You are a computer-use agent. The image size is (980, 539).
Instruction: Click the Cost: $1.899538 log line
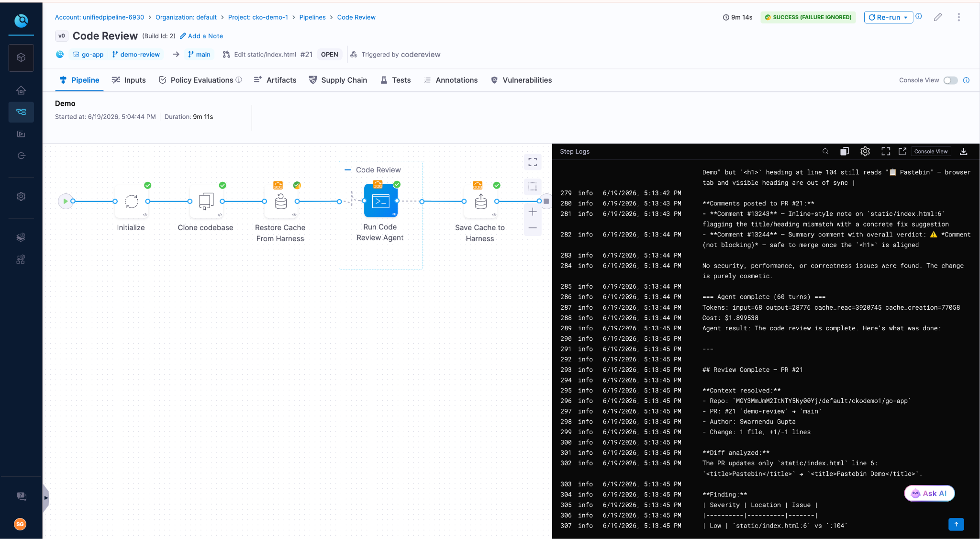[730, 318]
